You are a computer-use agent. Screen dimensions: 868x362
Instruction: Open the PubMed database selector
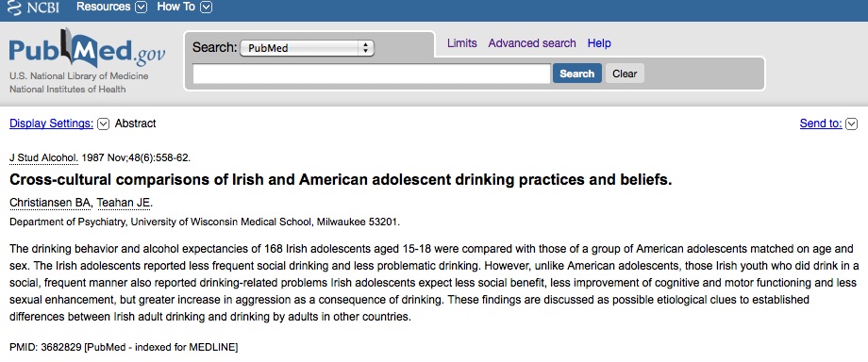coord(307,48)
